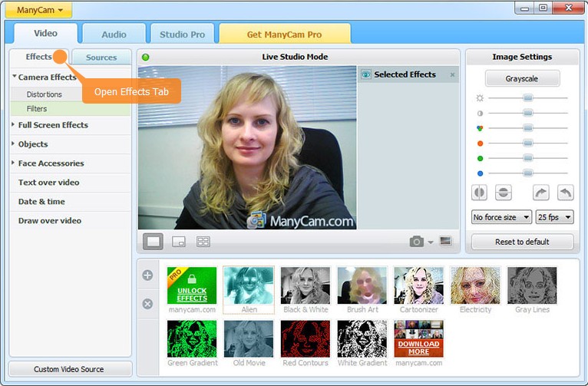This screenshot has width=588, height=386.
Task: Click the plus add effect icon
Action: 147,275
